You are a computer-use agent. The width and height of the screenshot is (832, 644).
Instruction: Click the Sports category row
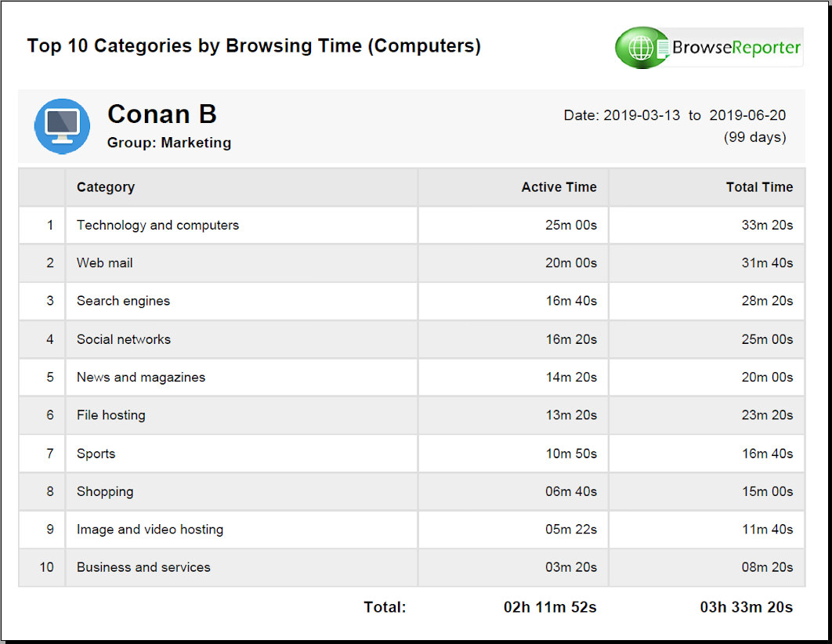click(x=96, y=454)
